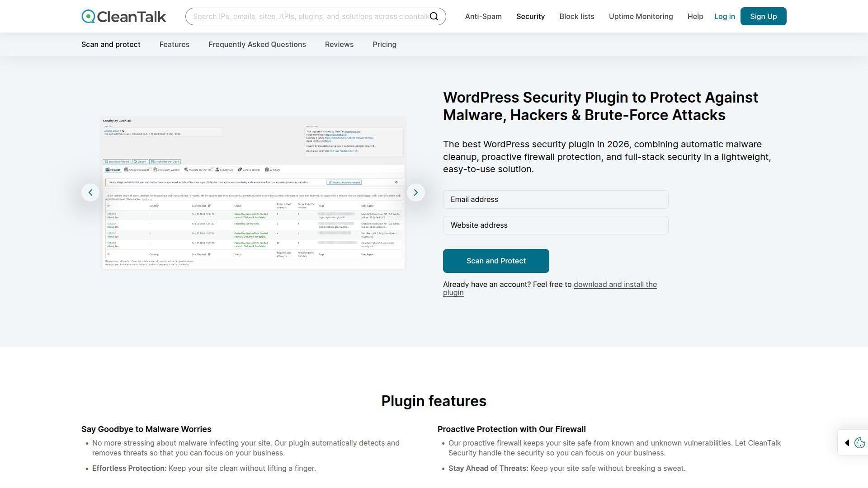Click the Plugin features heading
The width and height of the screenshot is (868, 488).
tap(434, 401)
